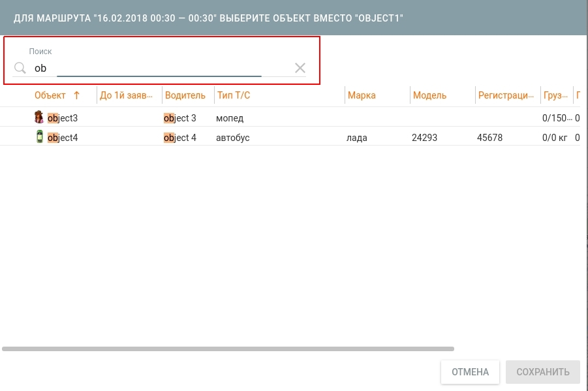Select the object4 row name
Image resolution: width=588 pixels, height=391 pixels.
(63, 138)
